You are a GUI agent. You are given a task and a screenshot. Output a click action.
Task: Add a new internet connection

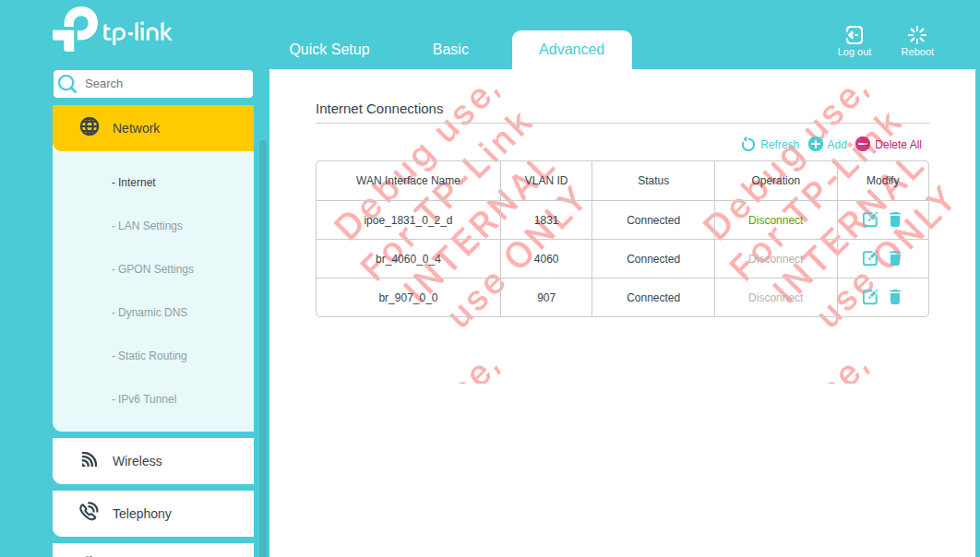[x=827, y=145]
